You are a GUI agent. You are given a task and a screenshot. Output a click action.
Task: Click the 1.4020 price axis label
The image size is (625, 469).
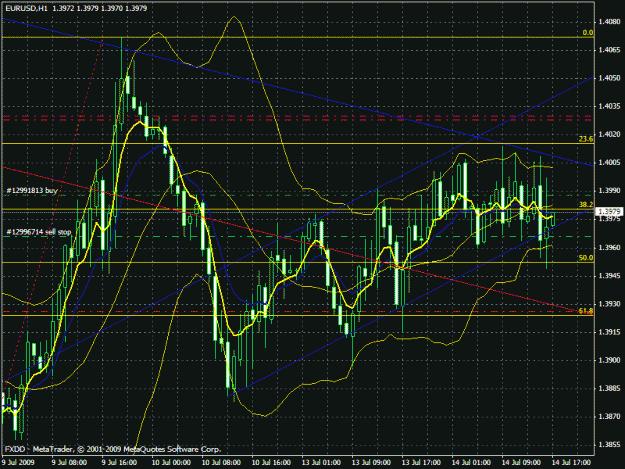610,134
